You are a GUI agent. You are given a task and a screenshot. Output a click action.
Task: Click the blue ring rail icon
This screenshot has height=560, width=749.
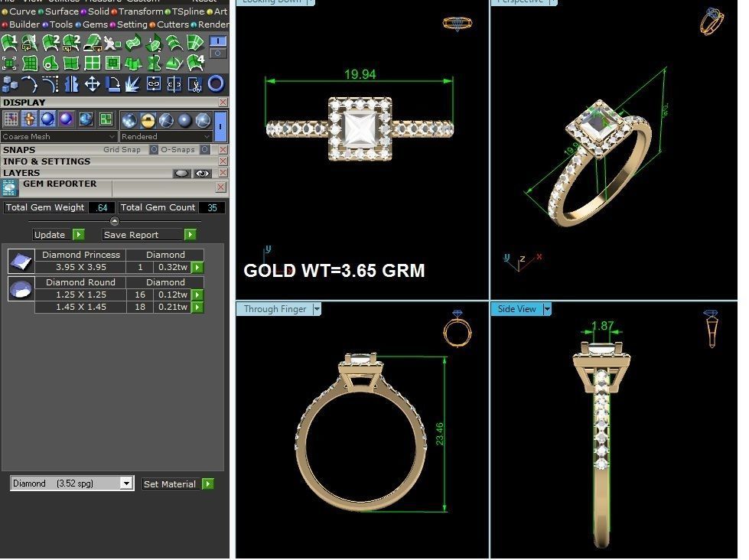(216, 83)
